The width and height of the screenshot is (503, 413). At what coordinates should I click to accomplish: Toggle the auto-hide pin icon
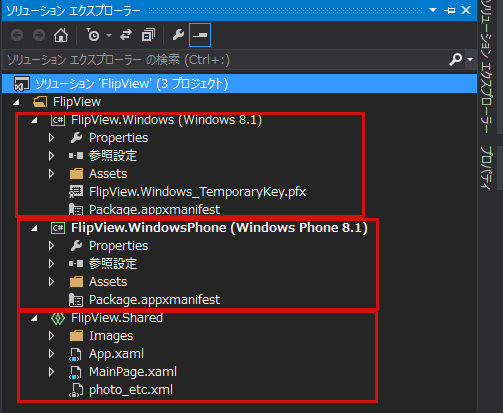tap(450, 11)
